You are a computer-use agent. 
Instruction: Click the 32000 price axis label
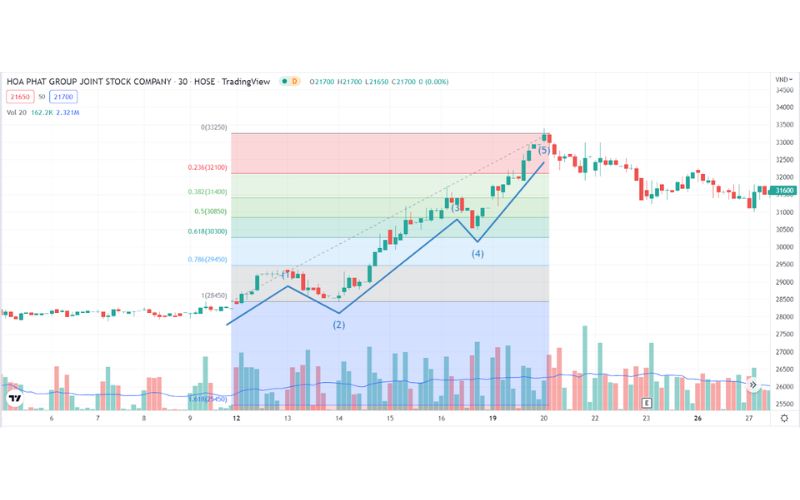[x=785, y=177]
